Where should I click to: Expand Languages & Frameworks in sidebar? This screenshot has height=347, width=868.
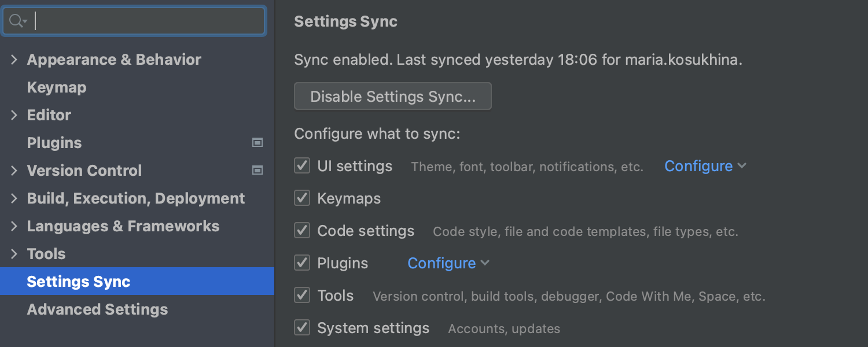click(14, 226)
